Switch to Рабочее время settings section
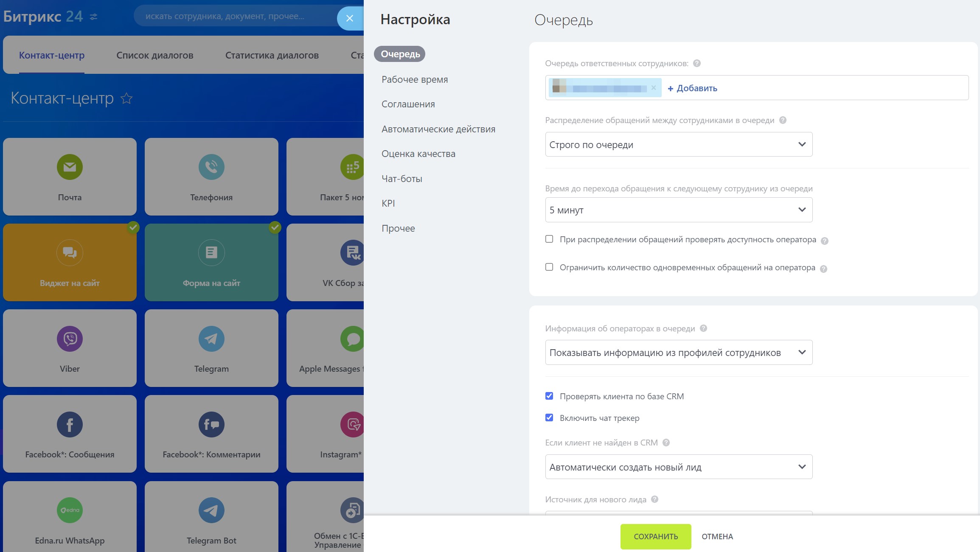 click(x=414, y=79)
